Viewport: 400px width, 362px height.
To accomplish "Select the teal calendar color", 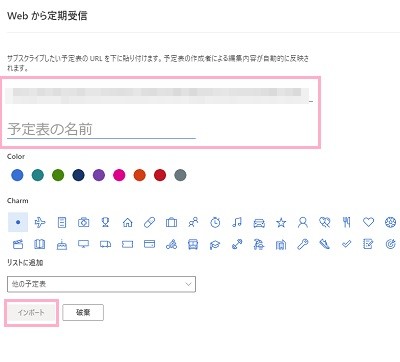I will pos(38,175).
